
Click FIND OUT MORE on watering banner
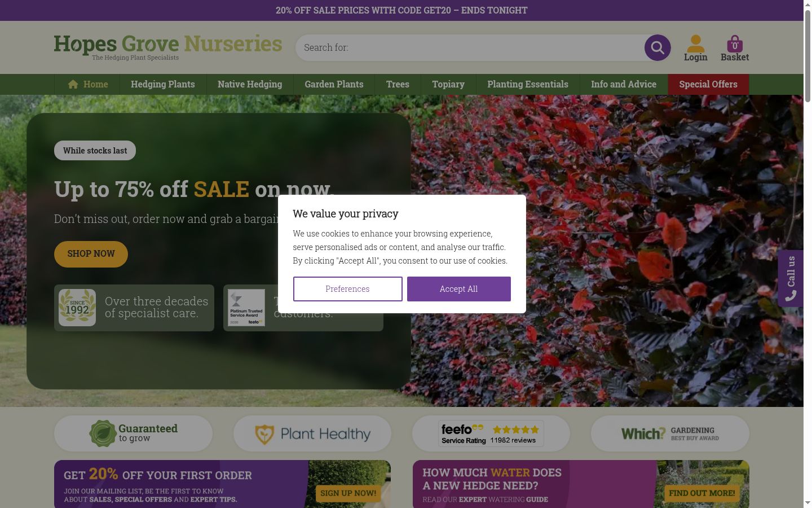click(702, 493)
